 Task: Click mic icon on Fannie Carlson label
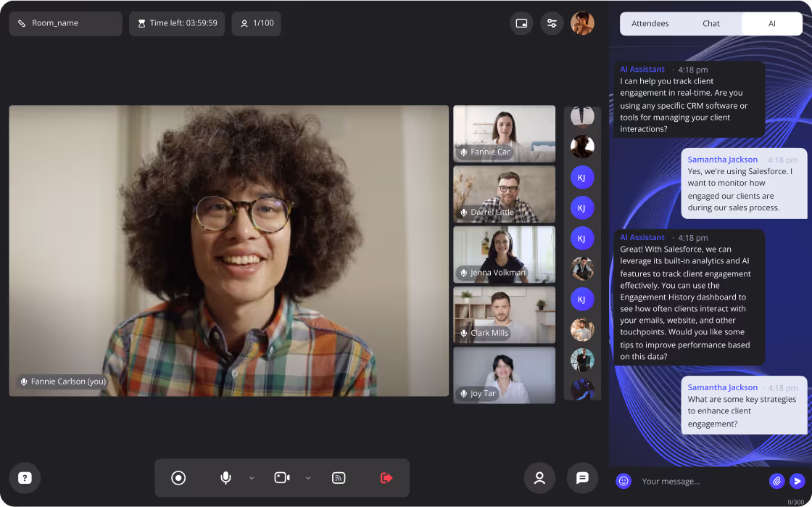coord(24,382)
